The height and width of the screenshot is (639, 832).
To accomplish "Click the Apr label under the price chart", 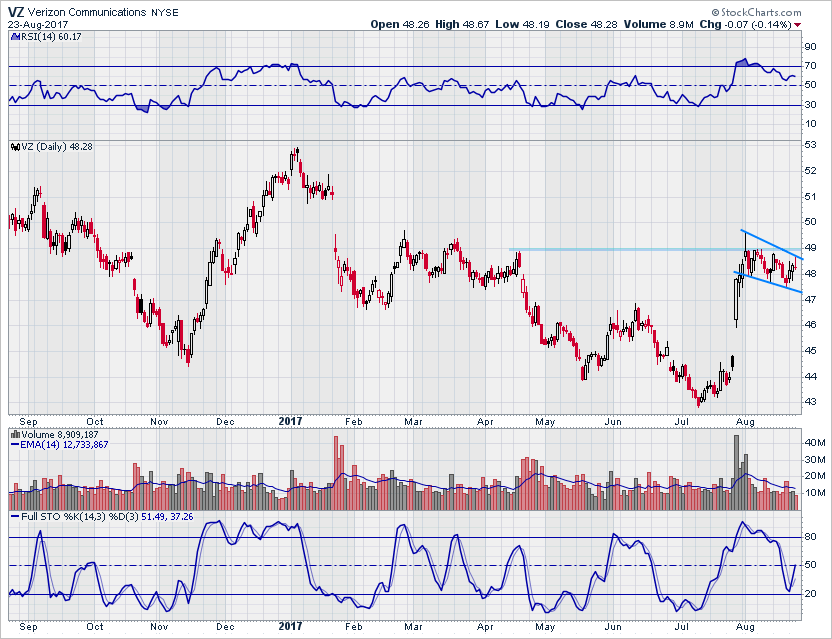I will (x=485, y=422).
